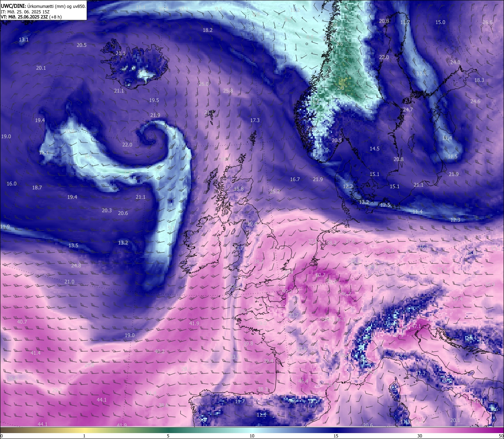Click the 24.6 value on the map
Image resolution: width=504 pixels, height=439 pixels.
click(475, 102)
